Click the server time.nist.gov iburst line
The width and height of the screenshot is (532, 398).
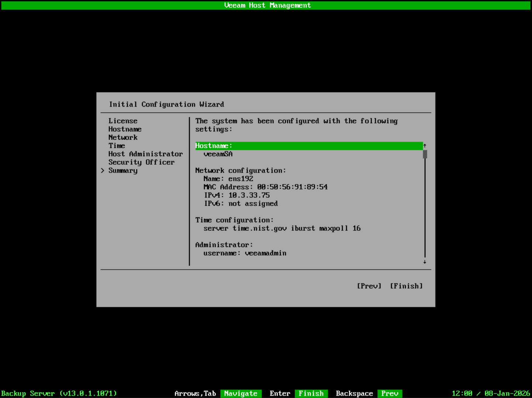282,228
